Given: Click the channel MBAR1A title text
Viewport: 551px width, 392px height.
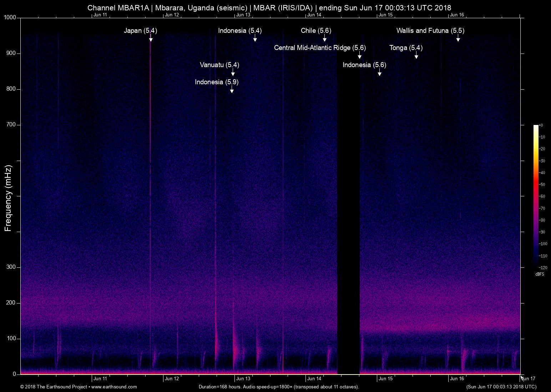Looking at the screenshot, I should click(118, 7).
